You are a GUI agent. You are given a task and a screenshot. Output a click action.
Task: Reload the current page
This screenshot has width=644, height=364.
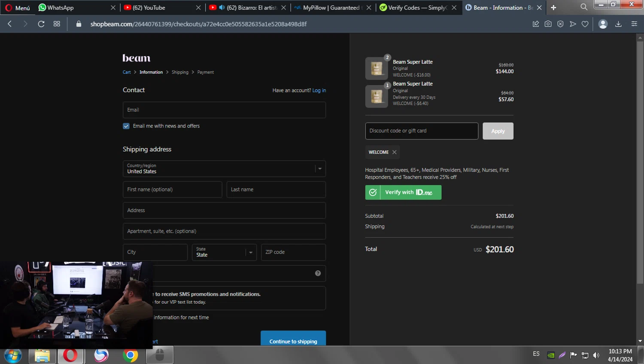(41, 24)
